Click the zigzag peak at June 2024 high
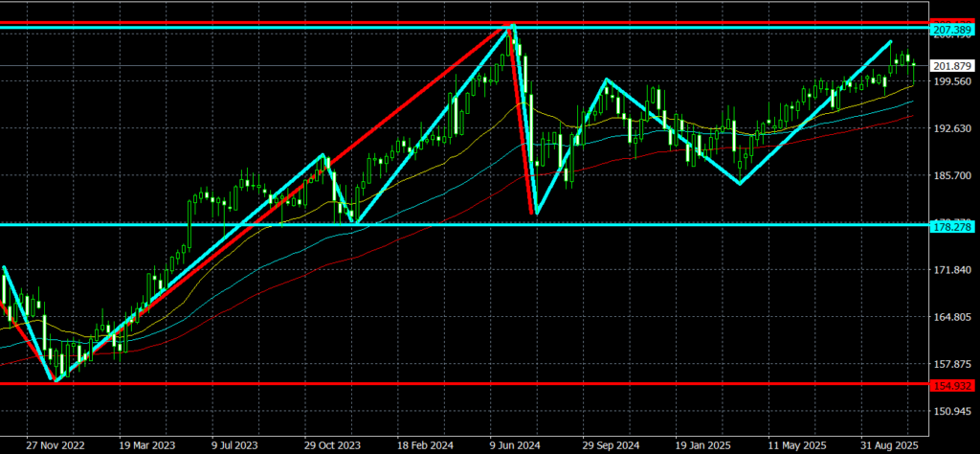The height and width of the screenshot is (454, 980). (513, 27)
